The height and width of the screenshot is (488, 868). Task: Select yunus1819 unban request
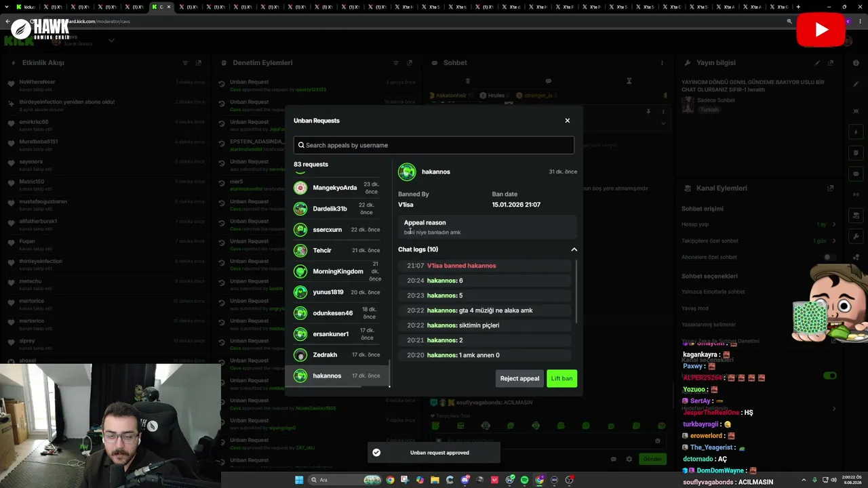point(337,292)
